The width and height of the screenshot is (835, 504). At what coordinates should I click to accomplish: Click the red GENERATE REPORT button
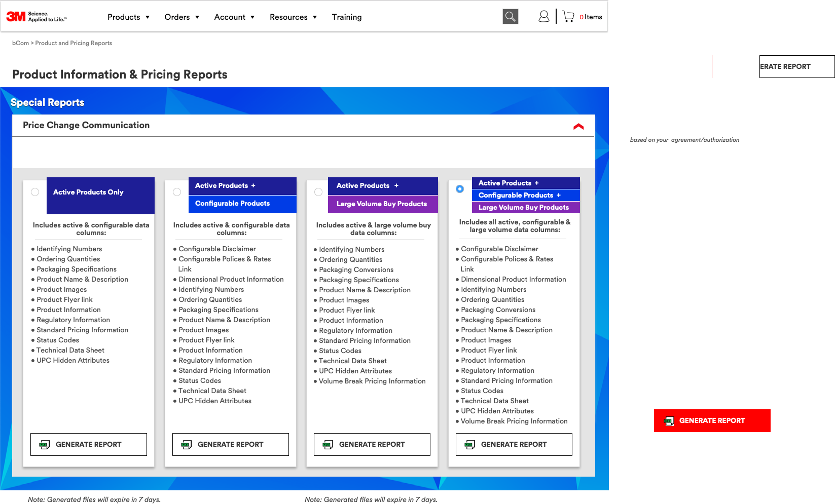click(712, 420)
